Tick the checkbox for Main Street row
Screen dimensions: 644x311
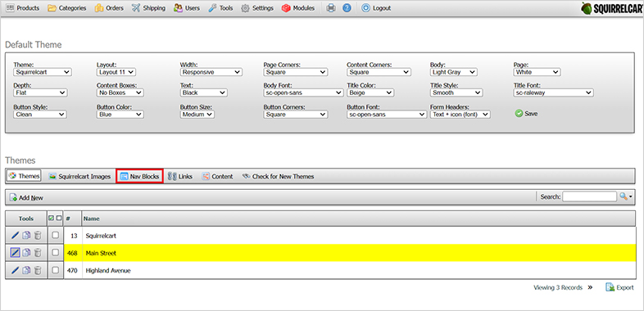[x=56, y=253]
